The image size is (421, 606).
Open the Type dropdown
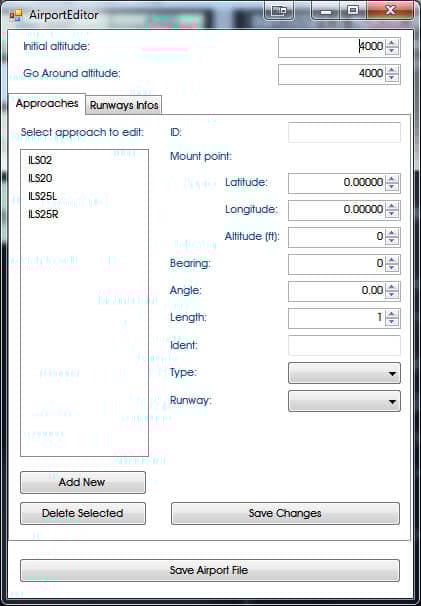pos(344,373)
